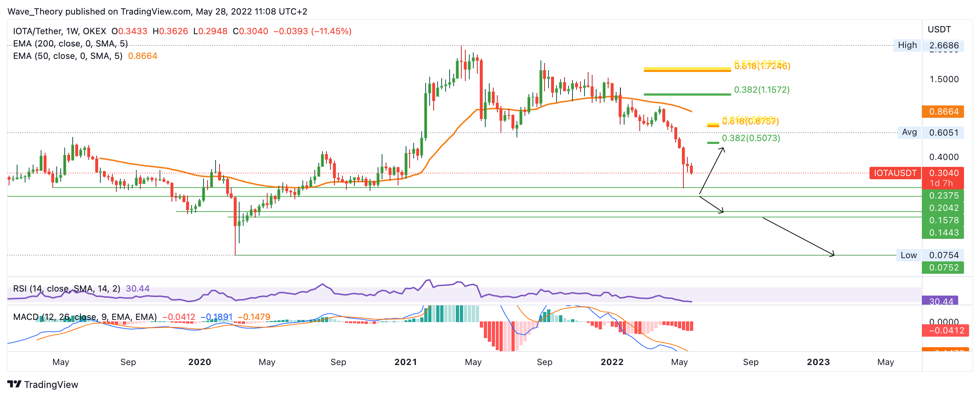Select the RSI indicator legend text

pos(67,289)
